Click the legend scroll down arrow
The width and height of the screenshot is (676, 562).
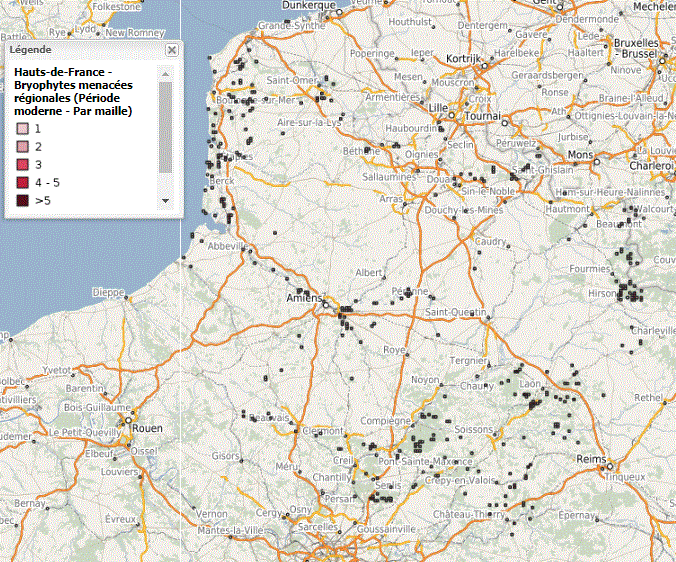pyautogui.click(x=166, y=202)
